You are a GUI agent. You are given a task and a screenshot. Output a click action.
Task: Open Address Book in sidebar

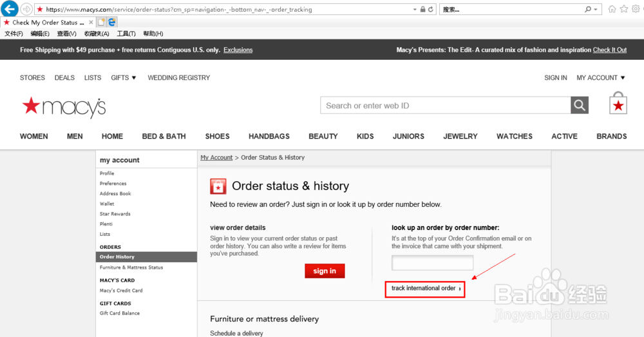[x=115, y=193]
